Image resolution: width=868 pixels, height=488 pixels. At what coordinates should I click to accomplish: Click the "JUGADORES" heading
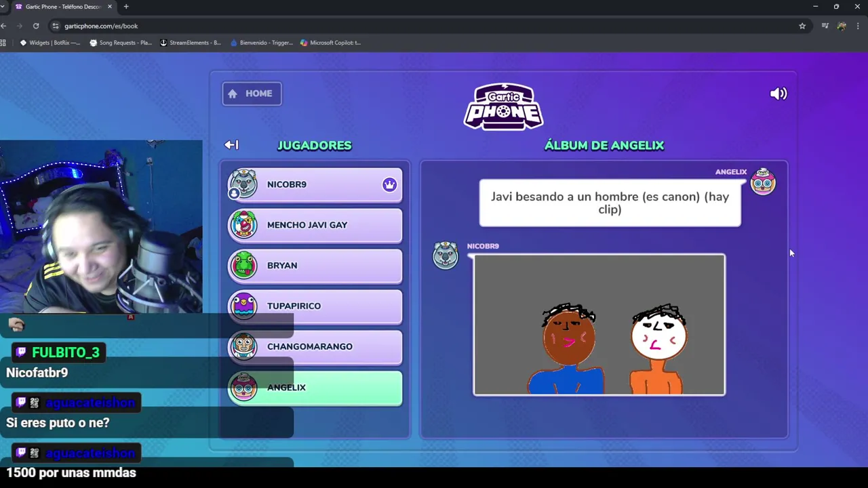point(314,145)
